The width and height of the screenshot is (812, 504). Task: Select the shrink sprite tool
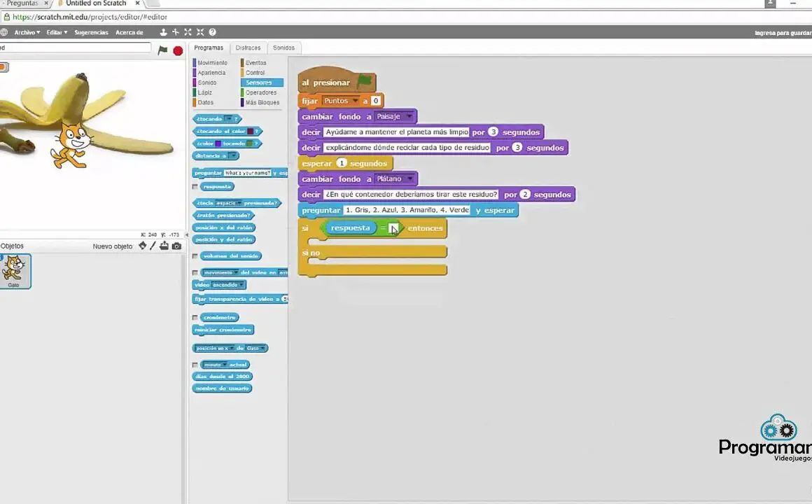tap(200, 32)
